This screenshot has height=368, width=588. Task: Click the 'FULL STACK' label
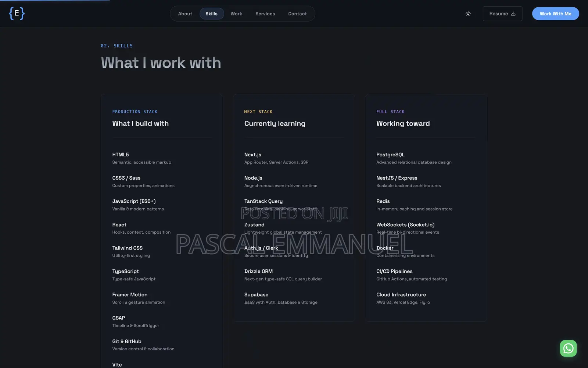click(390, 112)
